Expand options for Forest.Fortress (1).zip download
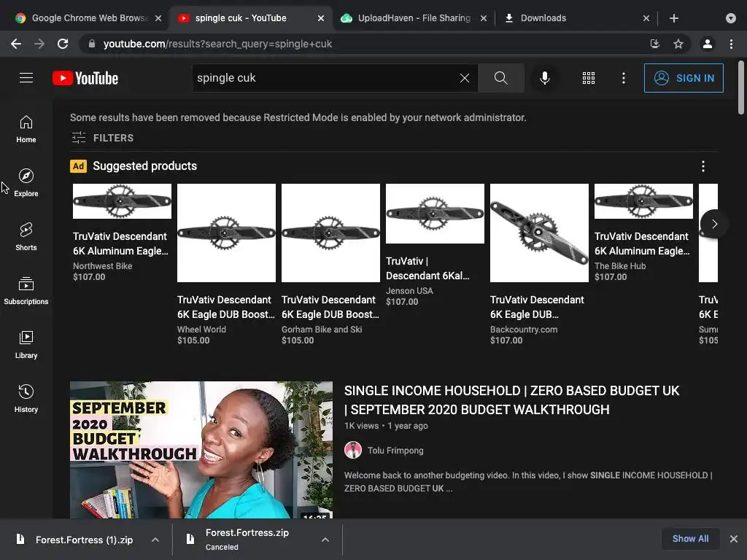747x560 pixels. coord(155,540)
